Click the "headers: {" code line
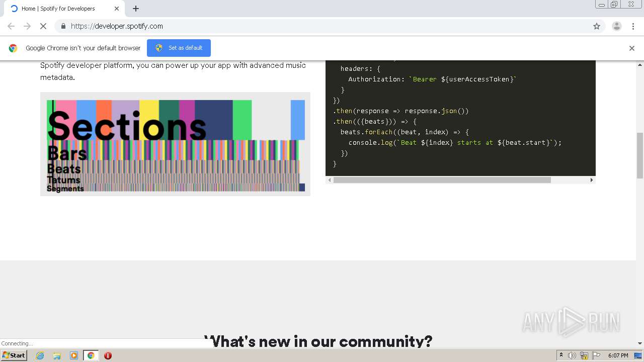644x362 pixels. pos(360,68)
